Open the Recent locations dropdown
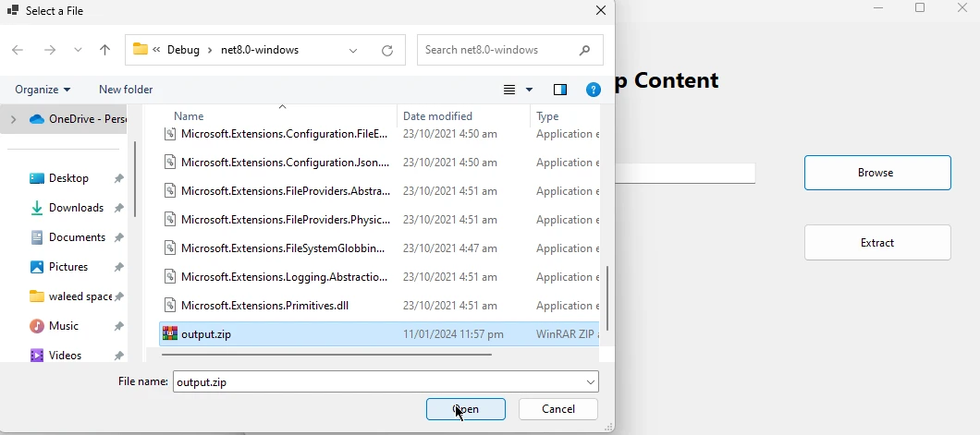The image size is (980, 435). tap(78, 50)
